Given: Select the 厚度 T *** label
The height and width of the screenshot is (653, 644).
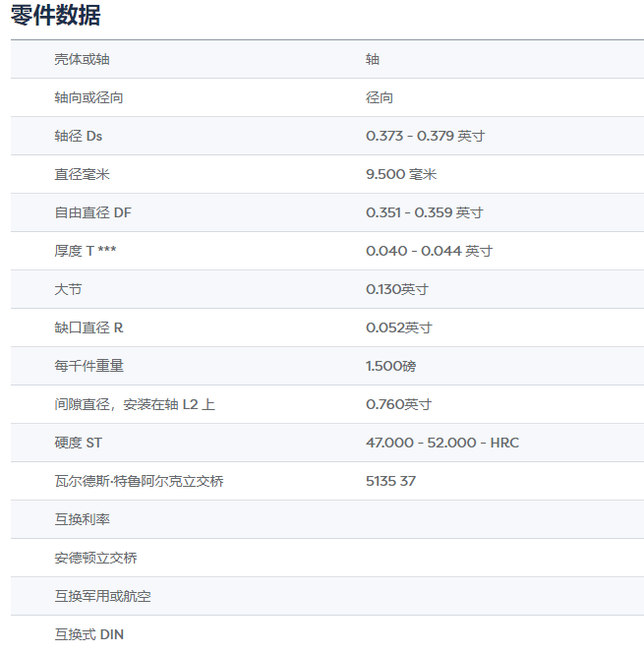Looking at the screenshot, I should coord(86,251).
